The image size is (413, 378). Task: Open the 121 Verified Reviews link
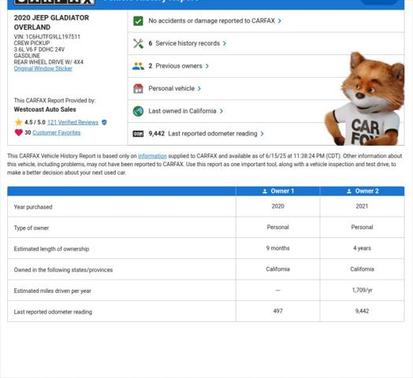pyautogui.click(x=73, y=122)
